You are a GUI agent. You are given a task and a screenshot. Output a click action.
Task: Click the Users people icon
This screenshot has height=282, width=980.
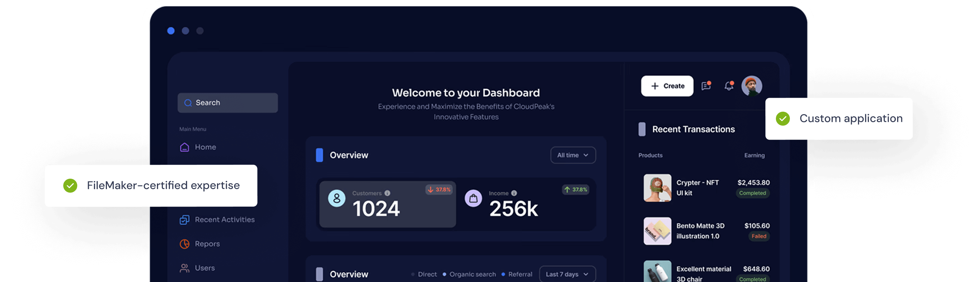tap(185, 268)
